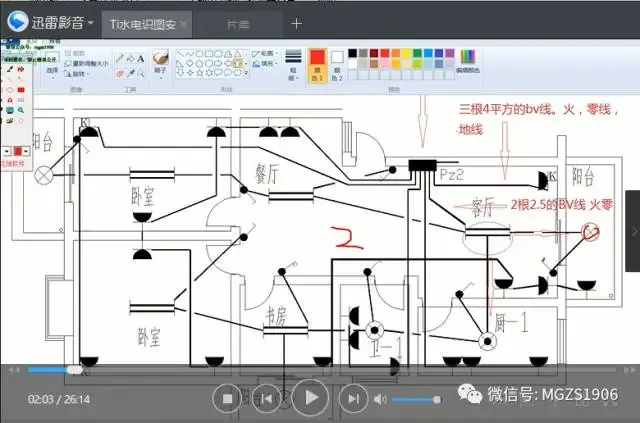Stop video playback
The height and width of the screenshot is (423, 640).
pyautogui.click(x=227, y=399)
